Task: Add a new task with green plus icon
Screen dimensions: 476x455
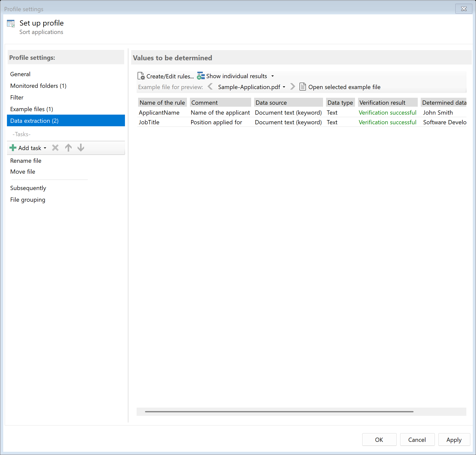Action: click(13, 148)
